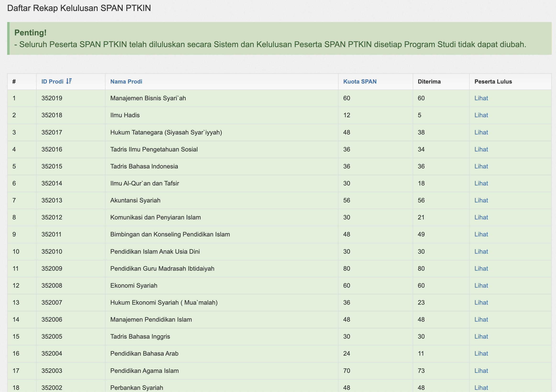View Lihat for Bimbingan dan Konseling Pendidikan Islam
The height and width of the screenshot is (392, 556).
coord(481,234)
